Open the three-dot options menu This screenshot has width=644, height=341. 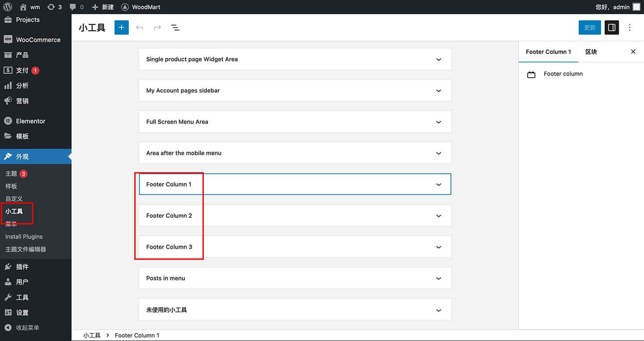(630, 28)
